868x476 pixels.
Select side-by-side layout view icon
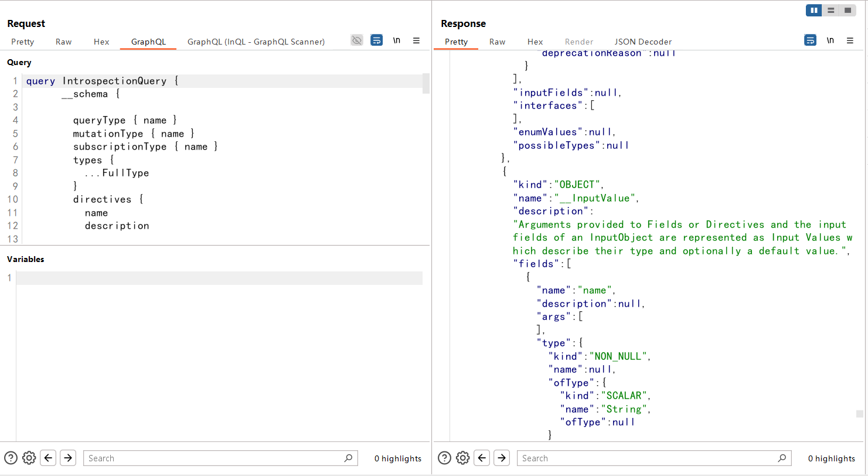814,11
